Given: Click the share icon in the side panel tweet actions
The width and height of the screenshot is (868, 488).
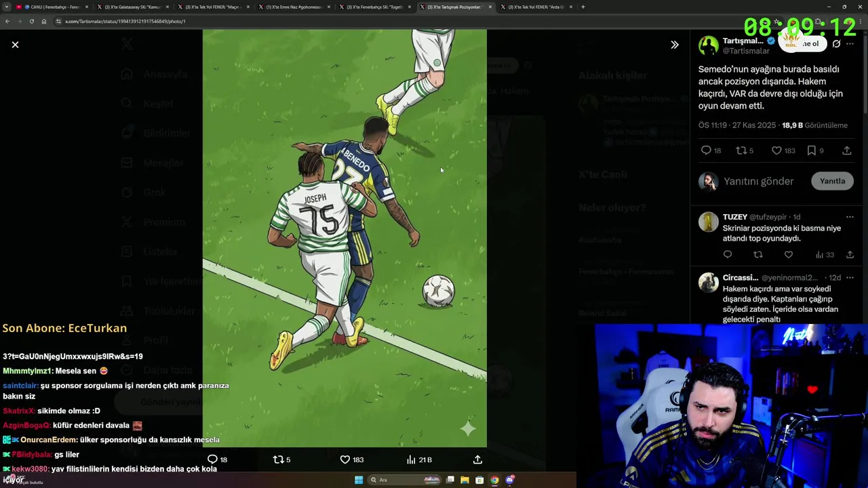Looking at the screenshot, I should (847, 150).
